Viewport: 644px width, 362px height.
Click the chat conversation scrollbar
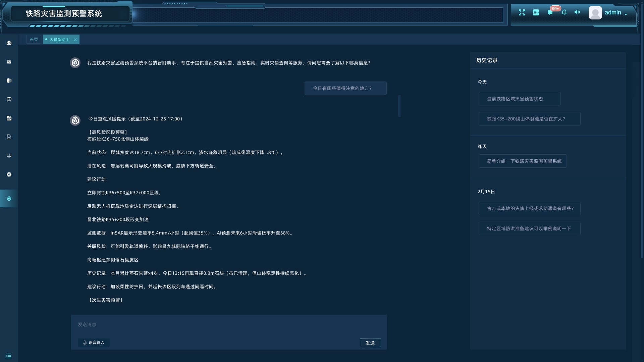pos(399,106)
